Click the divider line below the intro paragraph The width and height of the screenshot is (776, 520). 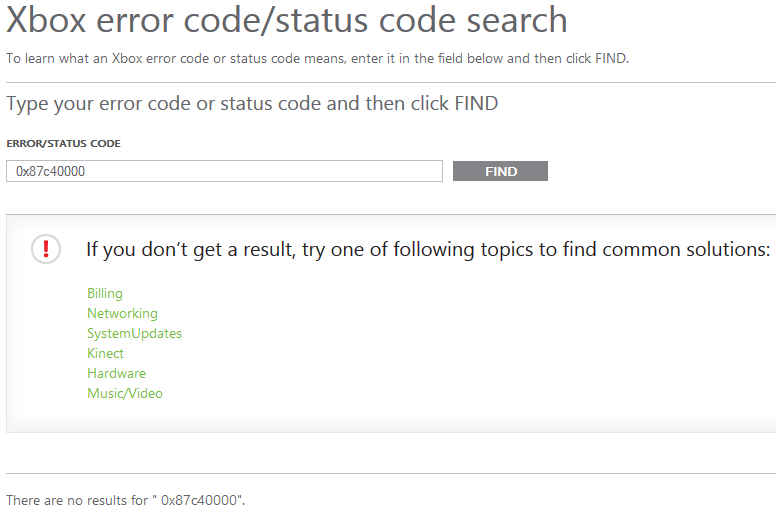[x=390, y=80]
